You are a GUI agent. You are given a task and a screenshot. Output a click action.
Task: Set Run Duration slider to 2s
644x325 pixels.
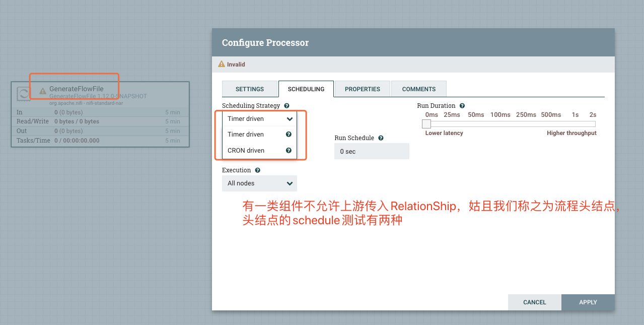(x=593, y=115)
